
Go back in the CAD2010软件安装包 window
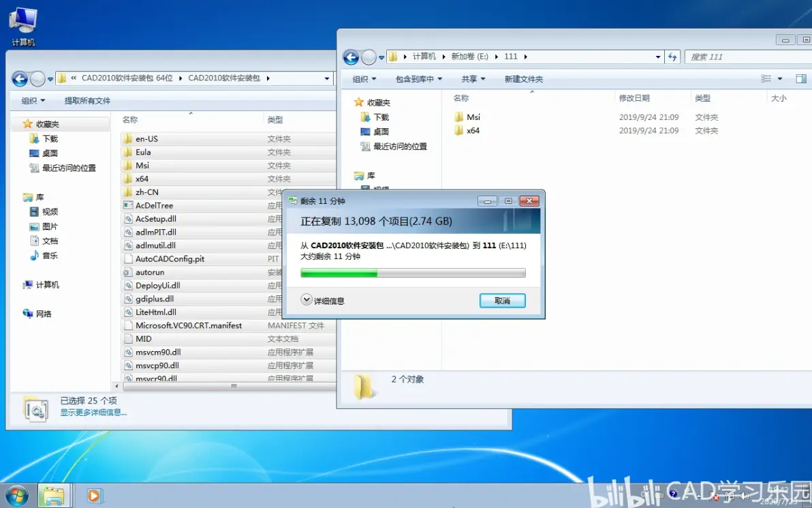coord(20,79)
